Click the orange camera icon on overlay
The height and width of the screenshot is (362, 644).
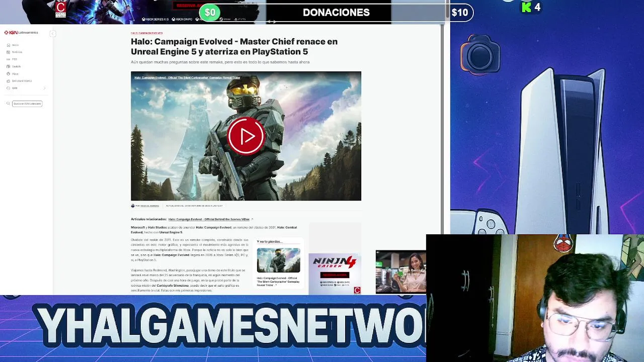coord(480,54)
